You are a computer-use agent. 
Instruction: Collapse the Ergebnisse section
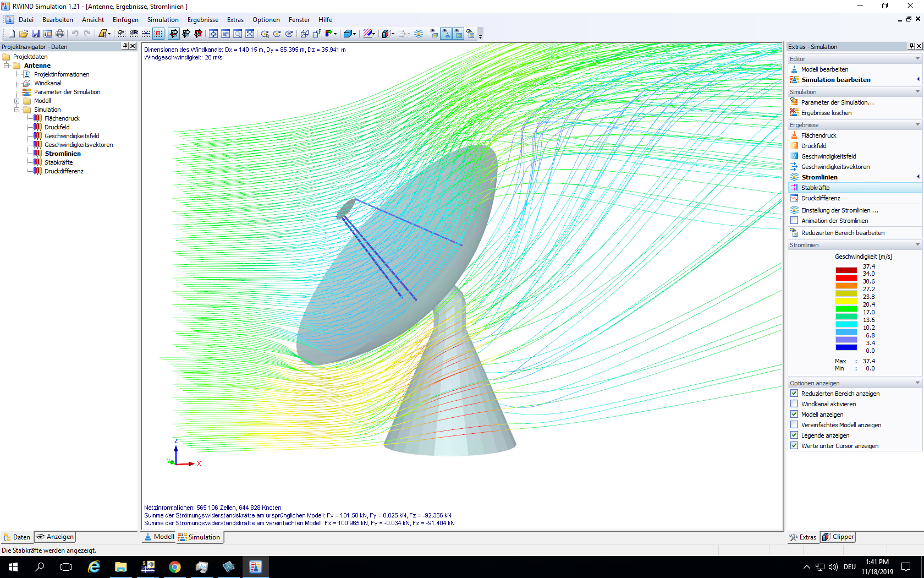917,125
